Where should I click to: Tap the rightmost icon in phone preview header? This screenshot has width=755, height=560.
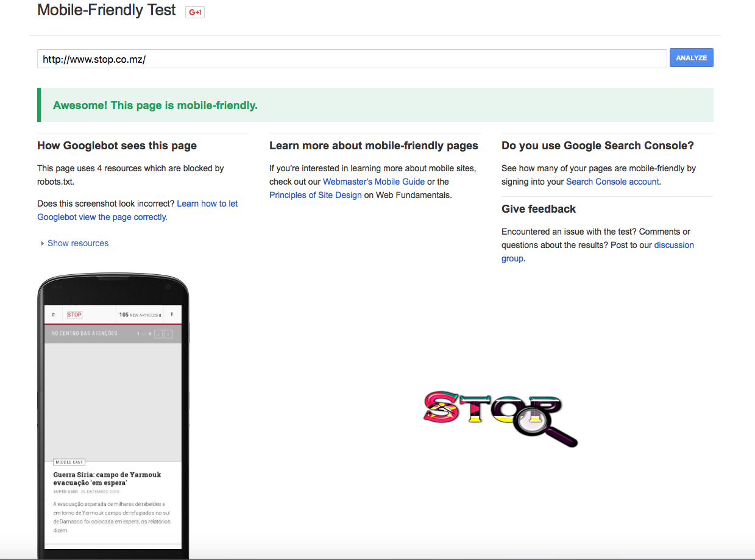coord(172,314)
